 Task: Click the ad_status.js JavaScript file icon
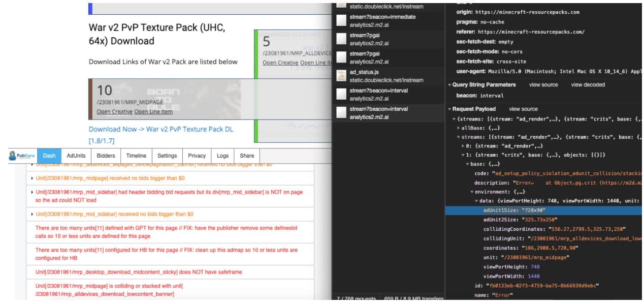tap(341, 76)
